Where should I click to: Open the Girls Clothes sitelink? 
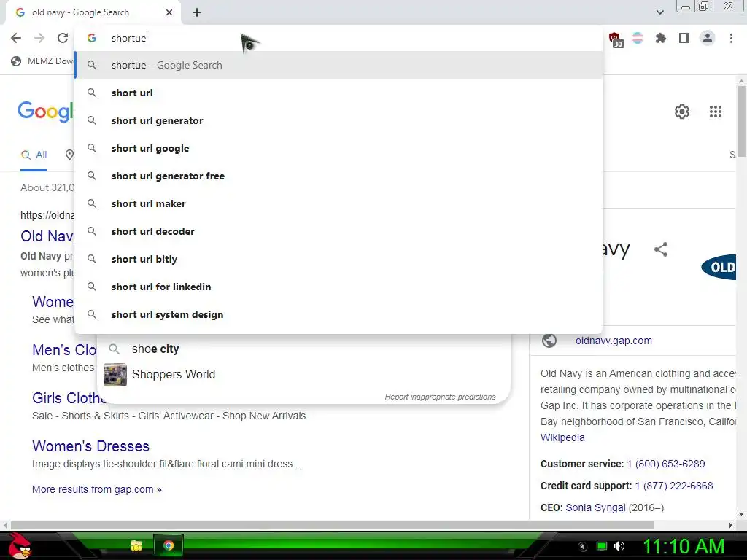point(69,398)
